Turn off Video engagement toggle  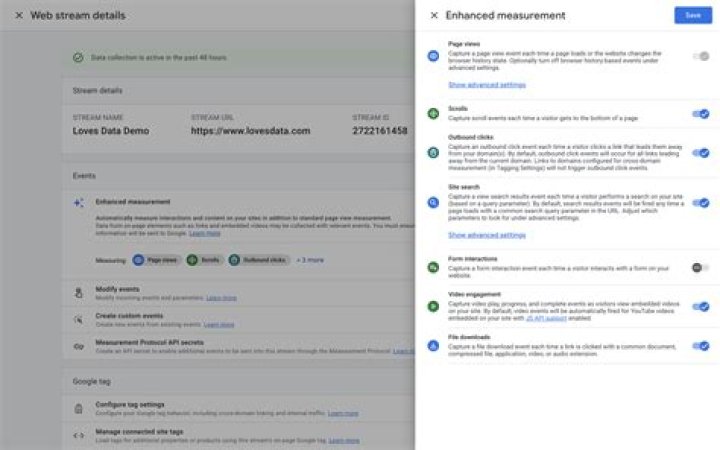pyautogui.click(x=701, y=306)
